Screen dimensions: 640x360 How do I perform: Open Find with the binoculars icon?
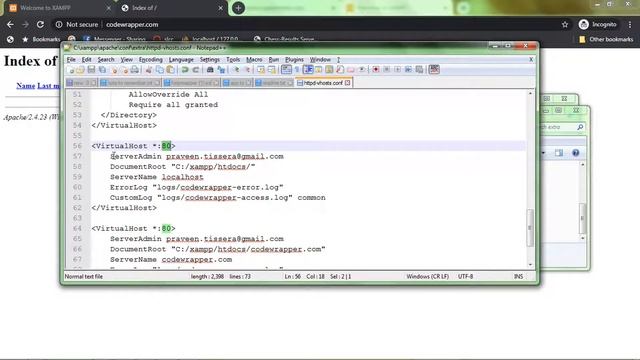[x=210, y=70]
